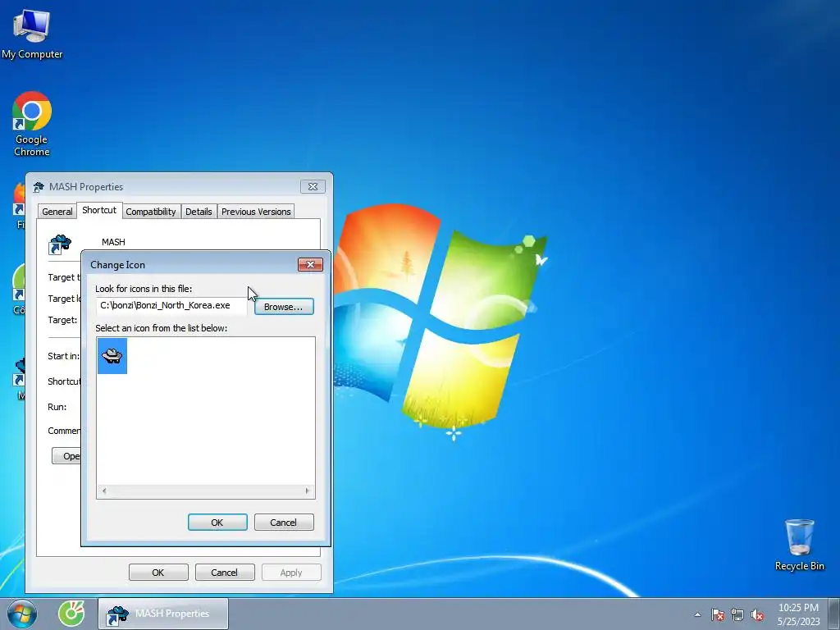
Task: Open the clock showing 10:25 PM
Action: click(798, 614)
